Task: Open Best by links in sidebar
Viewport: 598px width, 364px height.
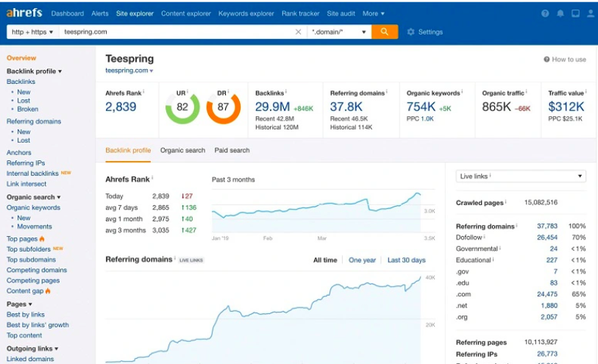Action: (x=26, y=315)
